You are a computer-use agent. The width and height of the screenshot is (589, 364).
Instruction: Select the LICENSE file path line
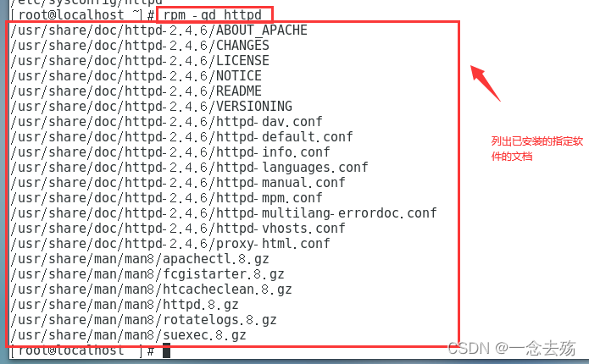click(x=140, y=61)
